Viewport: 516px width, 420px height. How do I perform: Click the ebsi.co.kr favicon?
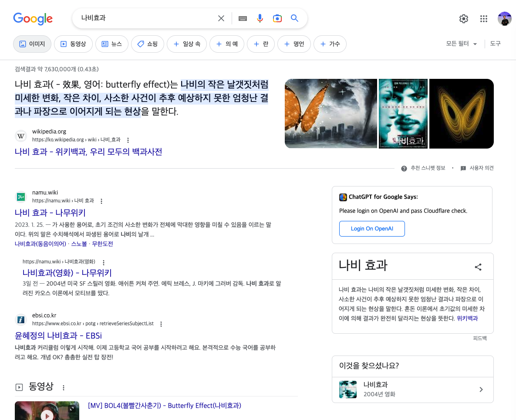click(21, 320)
